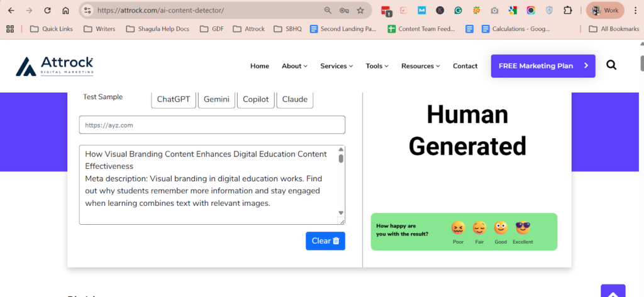Image resolution: width=644 pixels, height=297 pixels.
Task: Open the Attrock bookmark folder
Action: [248, 29]
